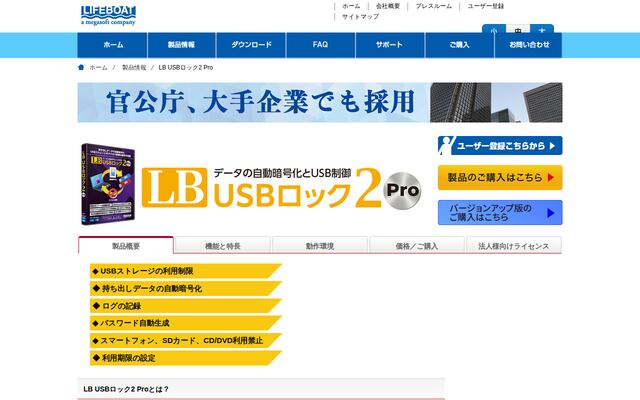Open サポート in navigation bar

pos(390,45)
